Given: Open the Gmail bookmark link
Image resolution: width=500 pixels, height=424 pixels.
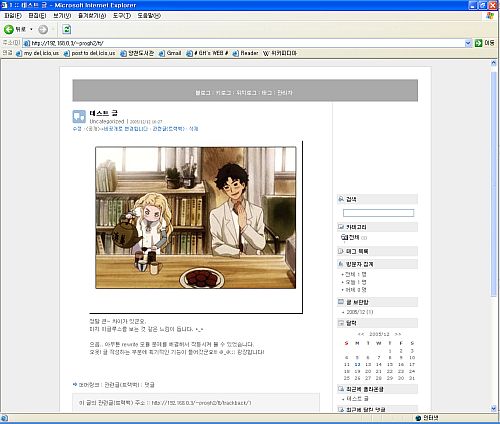Looking at the screenshot, I should point(170,53).
